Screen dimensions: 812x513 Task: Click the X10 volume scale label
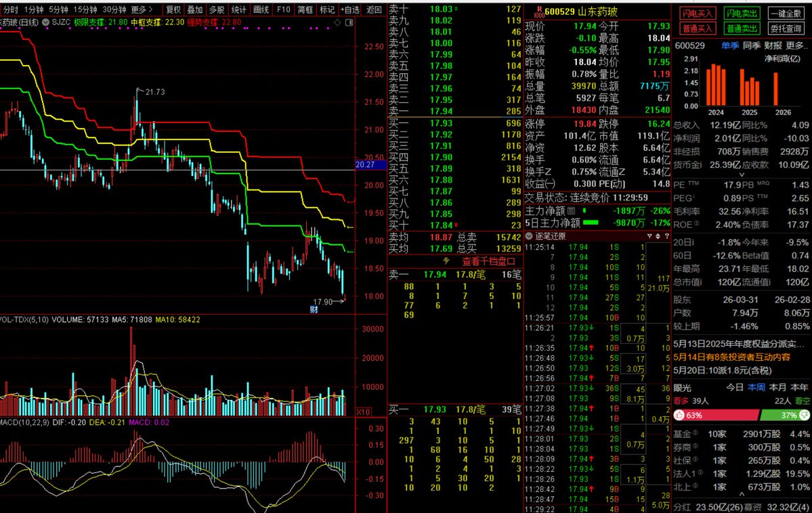click(363, 412)
